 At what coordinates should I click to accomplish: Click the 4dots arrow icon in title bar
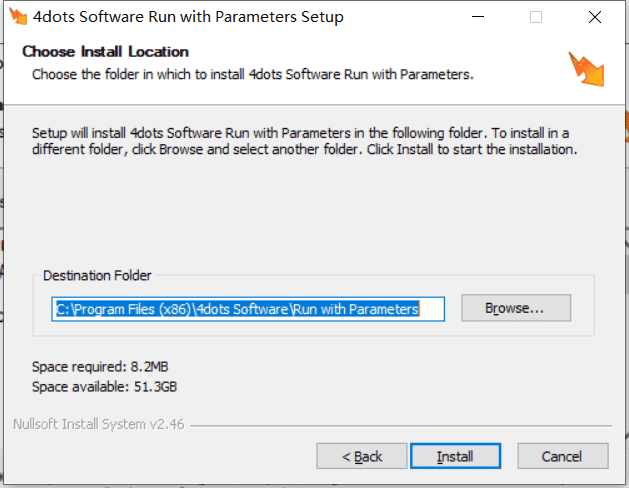(x=18, y=16)
